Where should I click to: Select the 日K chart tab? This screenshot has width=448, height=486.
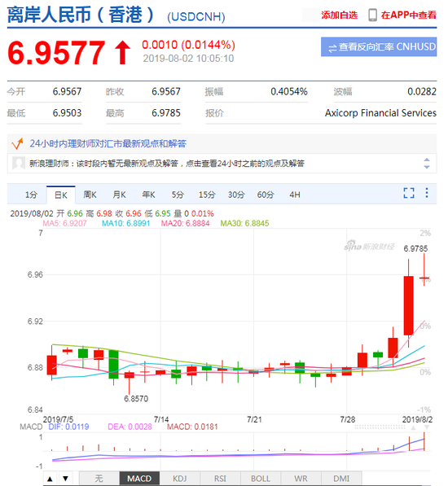coord(61,195)
